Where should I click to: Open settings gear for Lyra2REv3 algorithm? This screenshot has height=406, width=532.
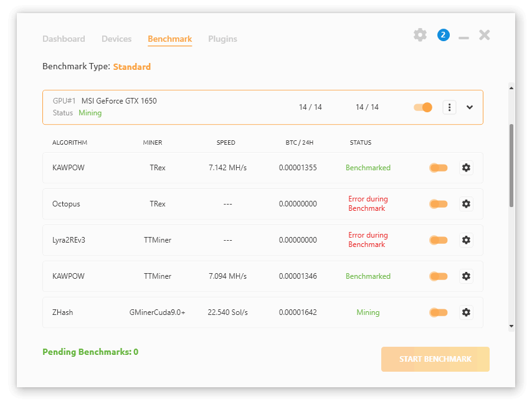tap(466, 240)
